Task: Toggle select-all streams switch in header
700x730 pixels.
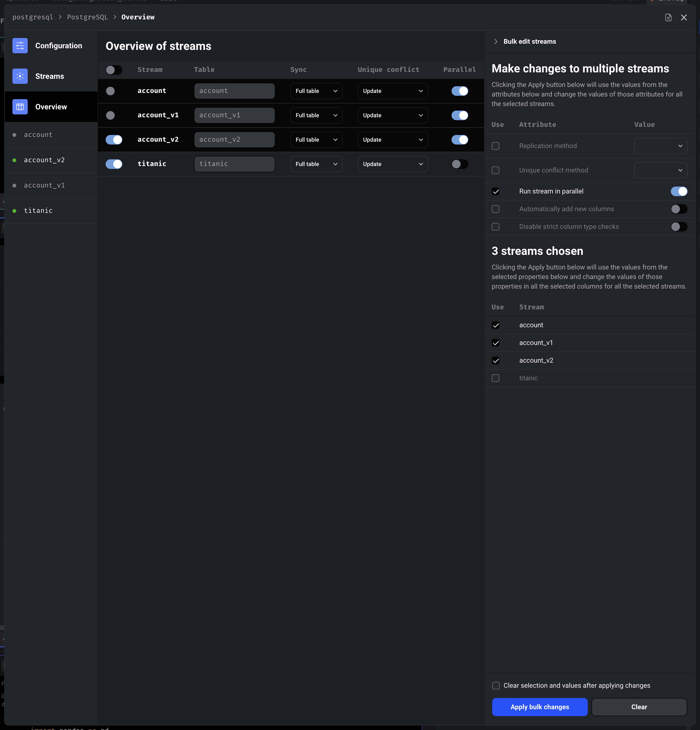Action: pos(114,70)
